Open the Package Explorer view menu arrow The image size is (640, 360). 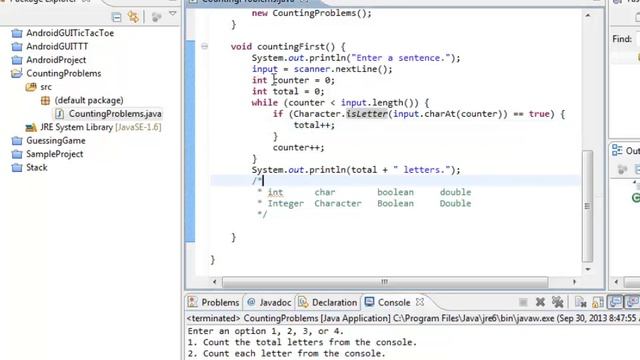(173, 14)
